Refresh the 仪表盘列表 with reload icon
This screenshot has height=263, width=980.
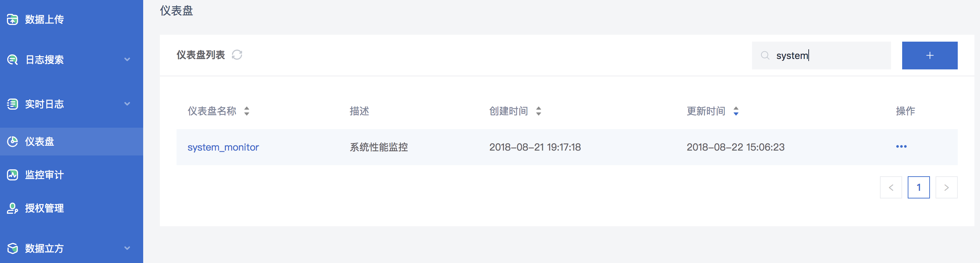pyautogui.click(x=237, y=55)
